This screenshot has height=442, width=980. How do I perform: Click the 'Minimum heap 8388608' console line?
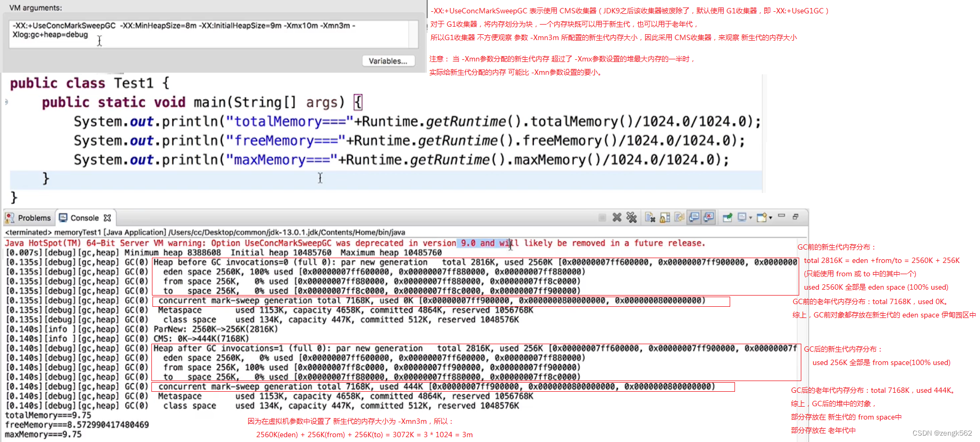pyautogui.click(x=224, y=253)
